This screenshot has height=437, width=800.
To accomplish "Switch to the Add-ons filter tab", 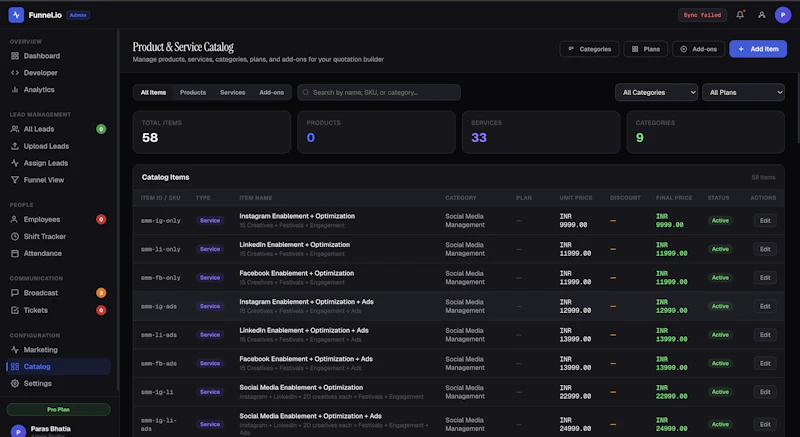I will pos(271,92).
